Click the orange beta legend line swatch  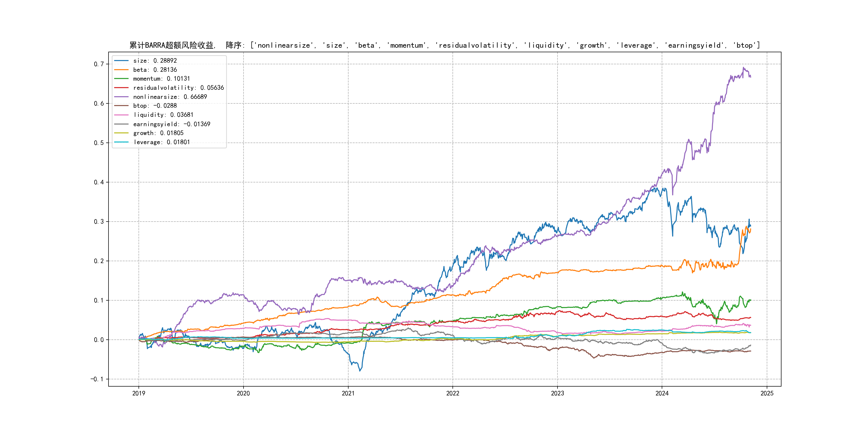(121, 70)
